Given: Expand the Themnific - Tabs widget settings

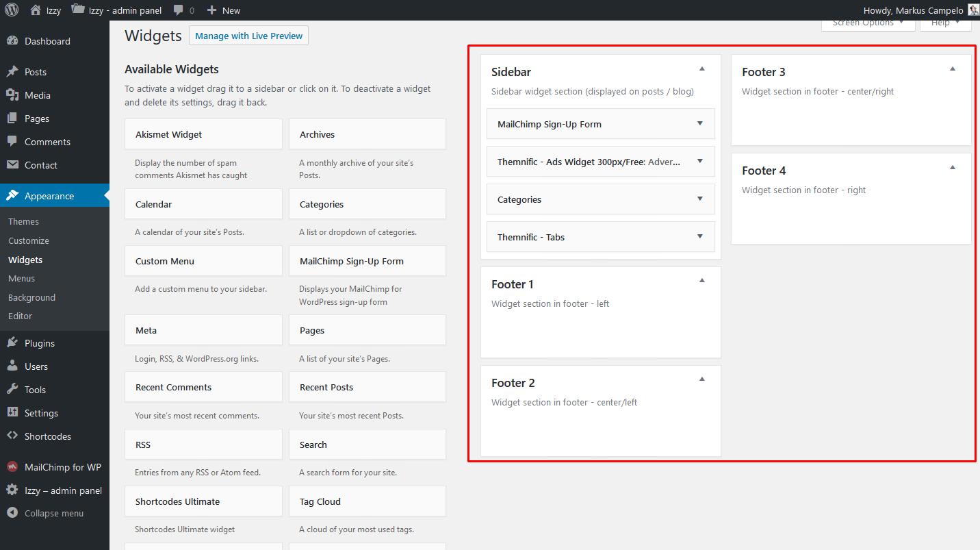Looking at the screenshot, I should (x=699, y=237).
